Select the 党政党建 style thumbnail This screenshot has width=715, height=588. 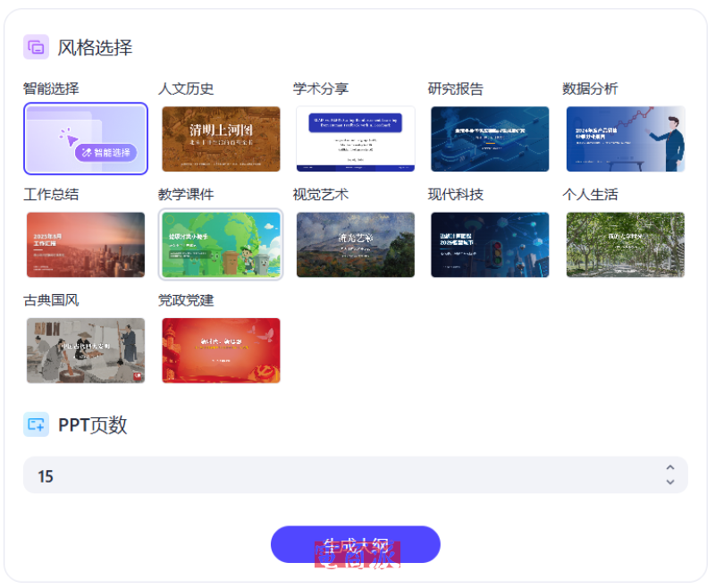221,350
